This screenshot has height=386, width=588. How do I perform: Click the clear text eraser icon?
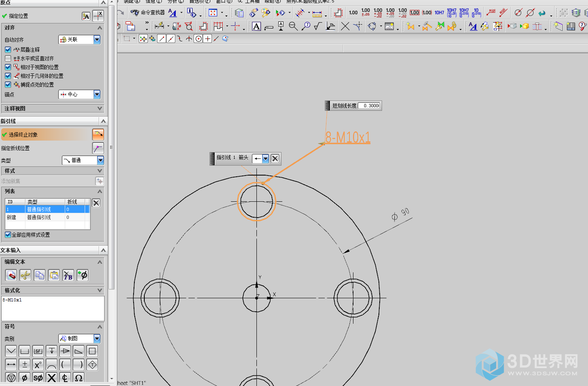pyautogui.click(x=11, y=275)
